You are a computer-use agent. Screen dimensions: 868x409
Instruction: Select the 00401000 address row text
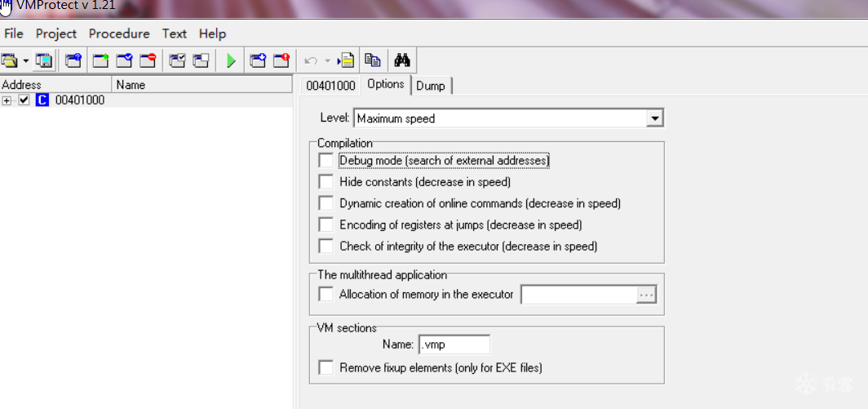[80, 101]
